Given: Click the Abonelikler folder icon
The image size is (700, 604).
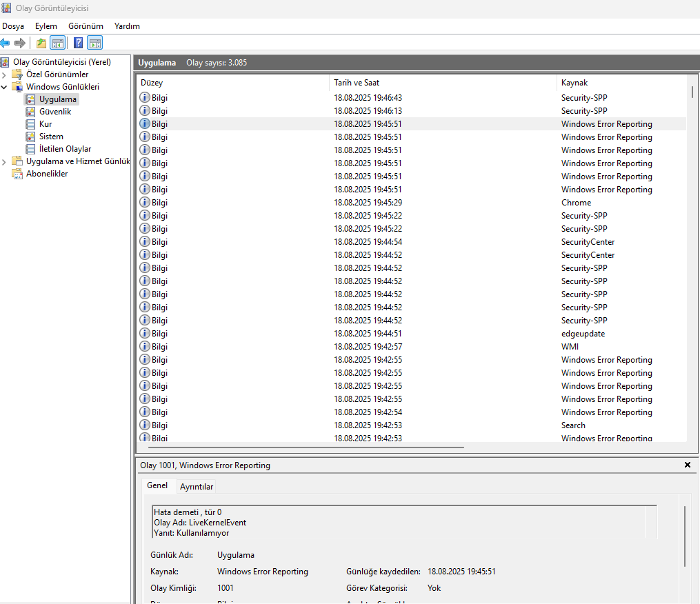Looking at the screenshot, I should point(17,174).
